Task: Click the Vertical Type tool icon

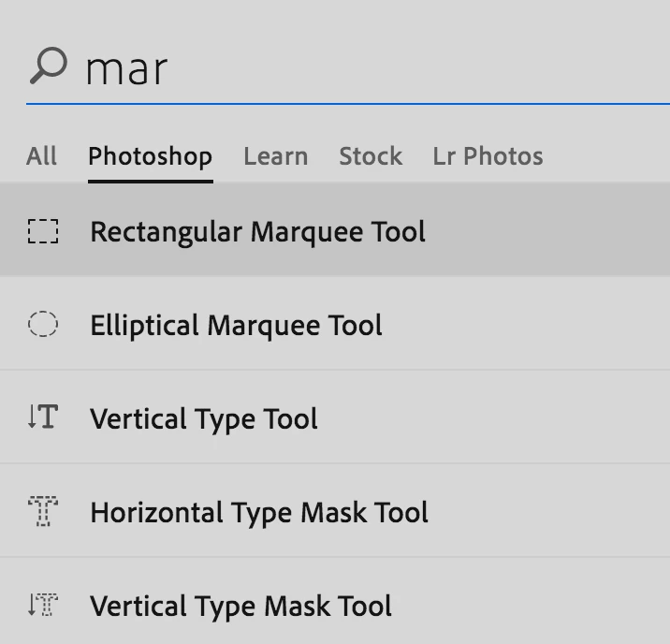Action: (x=43, y=417)
